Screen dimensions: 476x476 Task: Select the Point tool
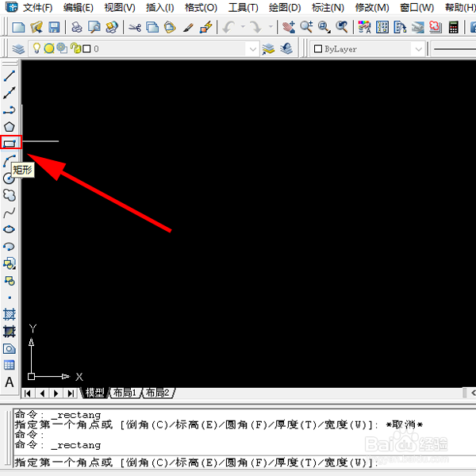coord(10,297)
